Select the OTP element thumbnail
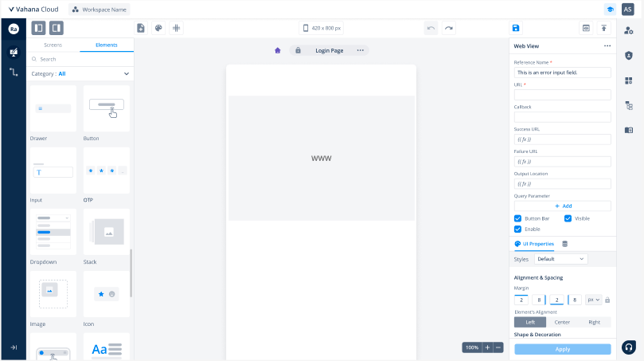The height and width of the screenshot is (361, 644). coord(107,171)
